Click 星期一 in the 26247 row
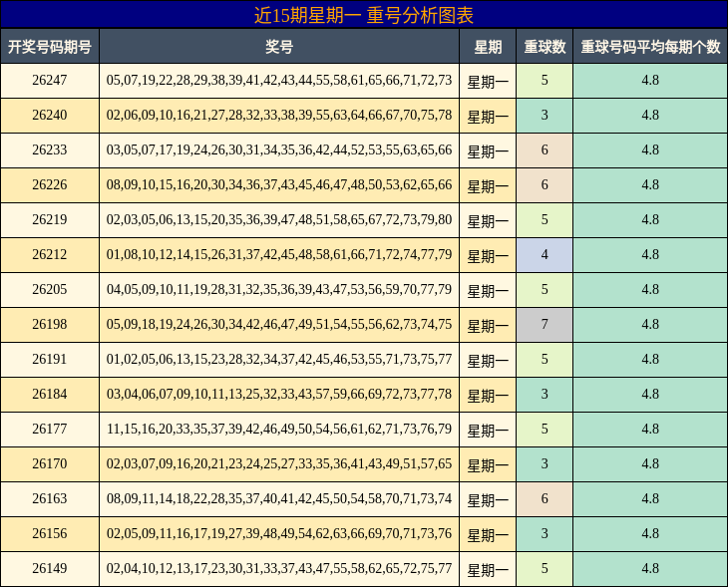Image resolution: width=728 pixels, height=587 pixels. 488,82
